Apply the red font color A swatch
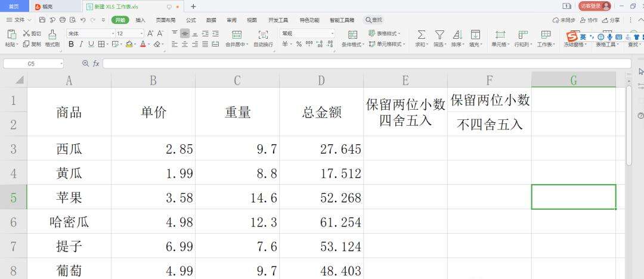Screen dimensions: 644x279 point(143,44)
